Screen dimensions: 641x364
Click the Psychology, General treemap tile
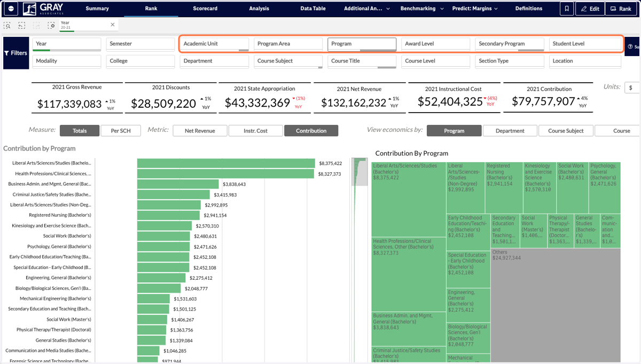click(605, 187)
